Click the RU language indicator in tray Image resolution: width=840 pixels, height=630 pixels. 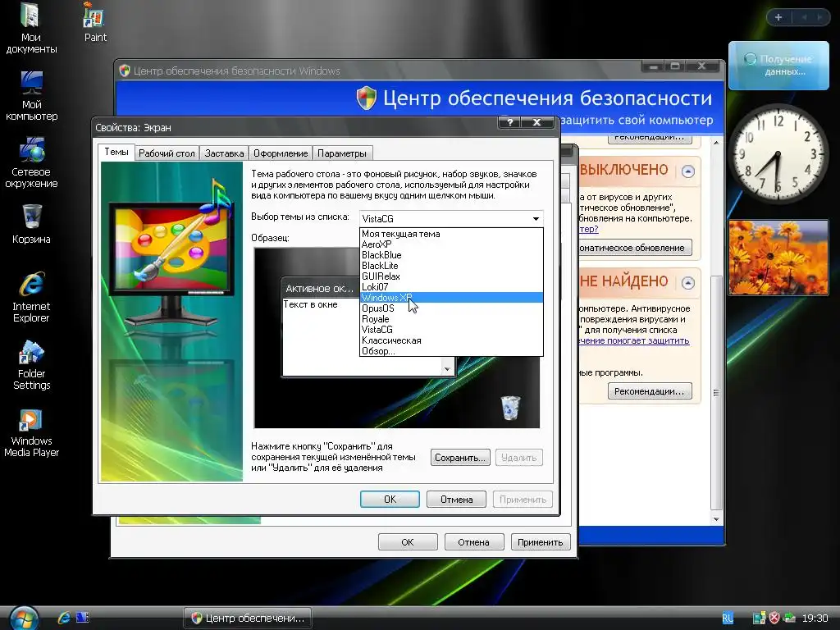coord(727,619)
